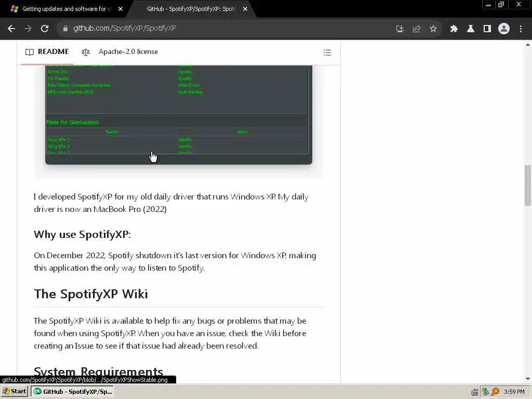Click the install app icon in address bar

click(x=400, y=29)
